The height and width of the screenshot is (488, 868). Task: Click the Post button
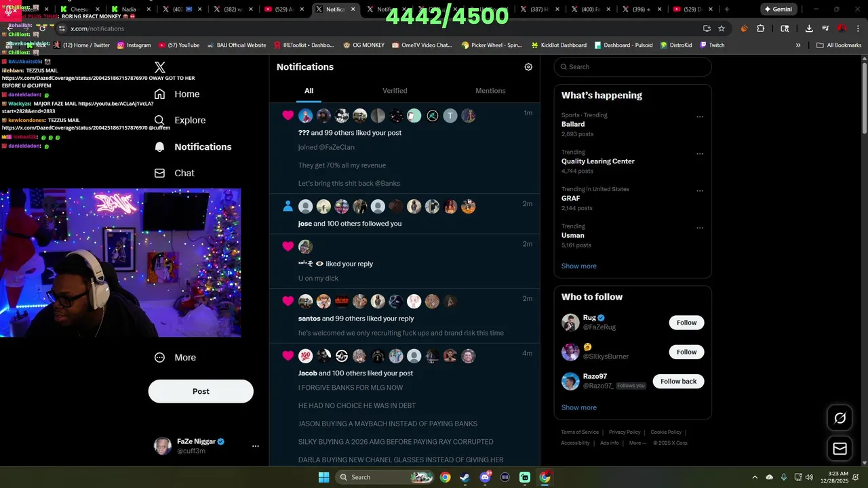click(x=201, y=391)
